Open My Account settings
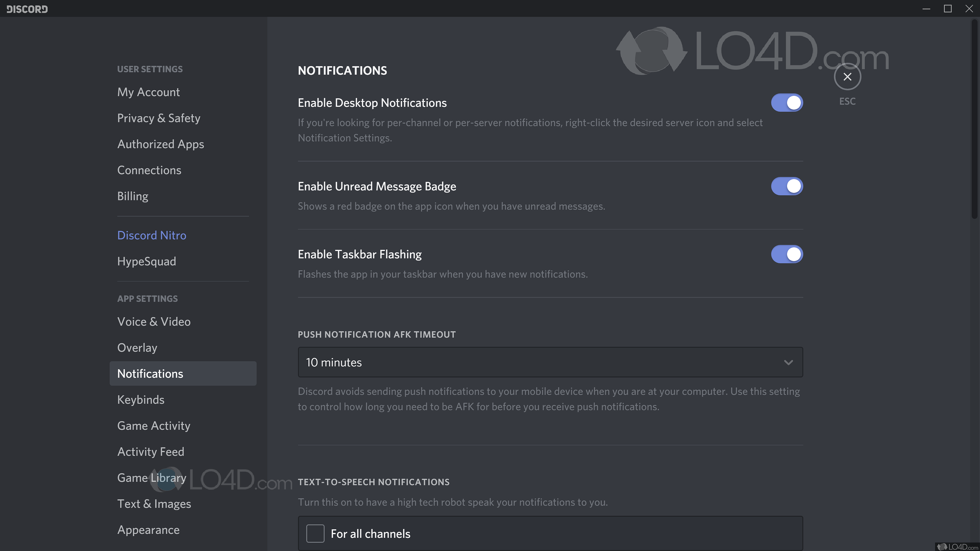Viewport: 980px width, 551px height. tap(148, 92)
